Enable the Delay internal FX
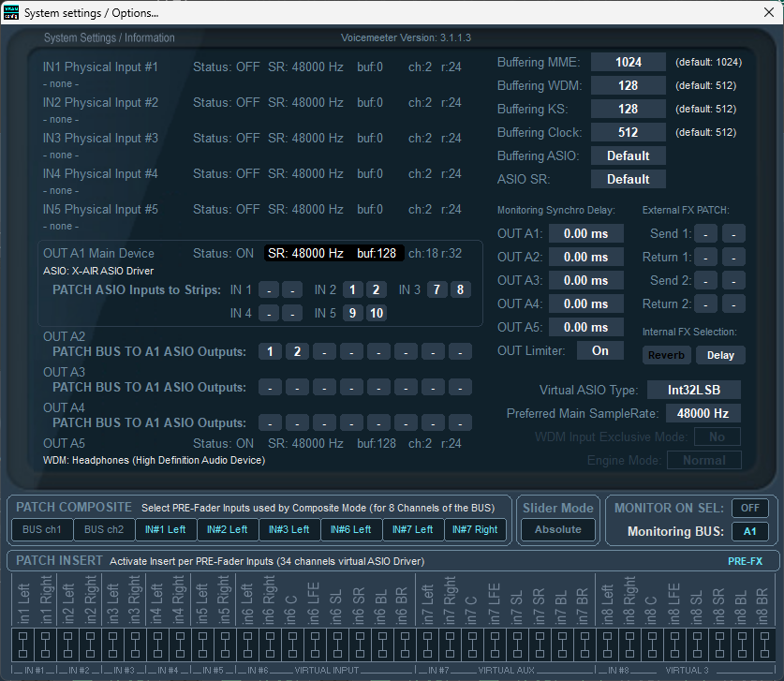 tap(720, 355)
